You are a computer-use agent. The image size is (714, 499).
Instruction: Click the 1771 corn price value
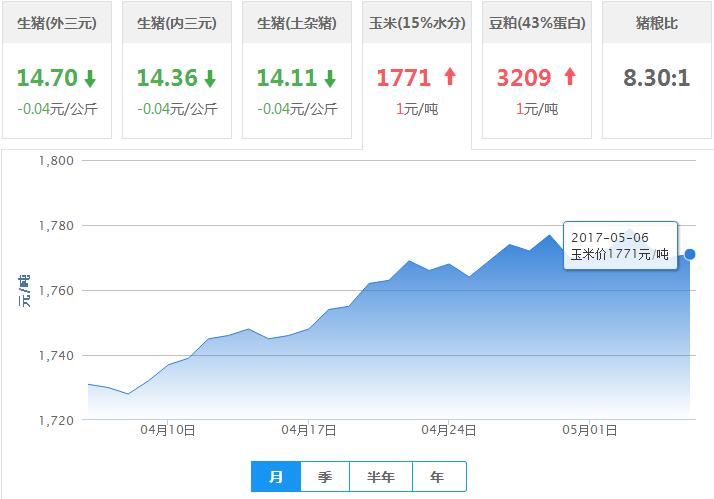point(403,78)
